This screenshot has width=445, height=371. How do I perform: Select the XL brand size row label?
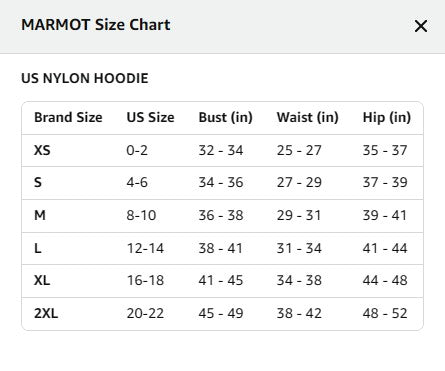pos(42,280)
